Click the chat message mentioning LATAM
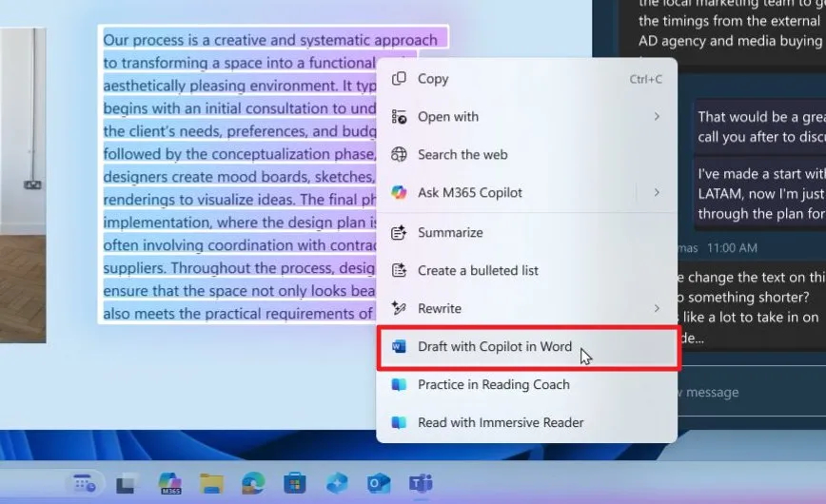Viewport: 826px width, 504px height. point(761,194)
